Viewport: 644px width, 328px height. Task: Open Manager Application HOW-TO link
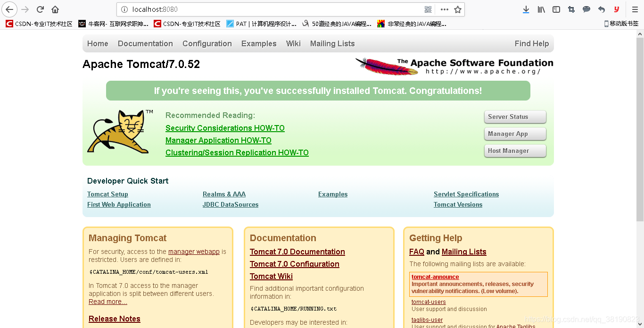click(218, 140)
